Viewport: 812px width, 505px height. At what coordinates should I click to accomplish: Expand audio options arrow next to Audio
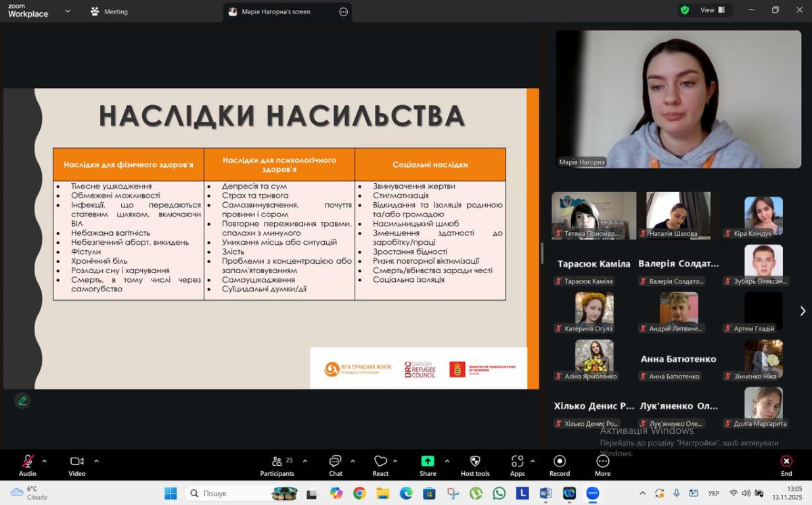click(x=45, y=461)
